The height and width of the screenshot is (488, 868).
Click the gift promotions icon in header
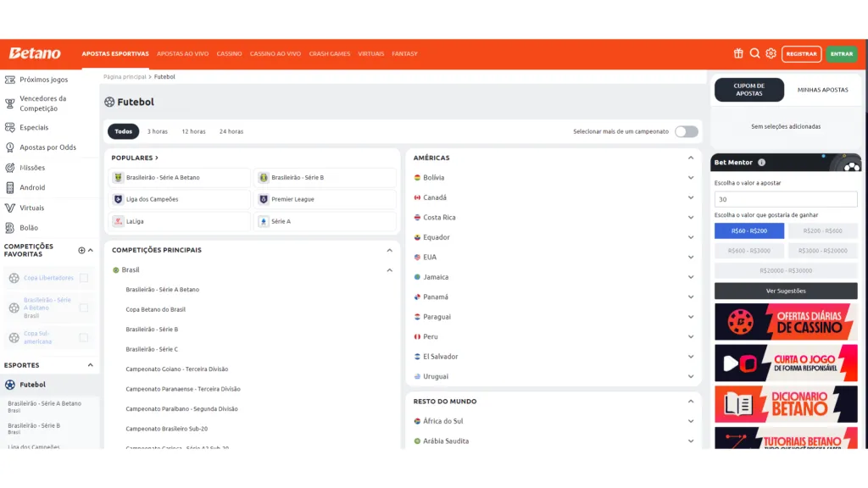pyautogui.click(x=738, y=53)
